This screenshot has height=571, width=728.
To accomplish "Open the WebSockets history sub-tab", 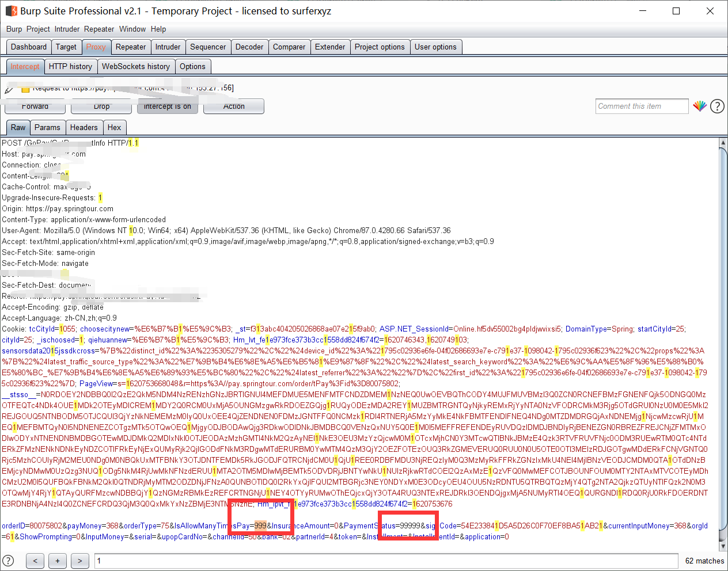I will click(x=136, y=67).
